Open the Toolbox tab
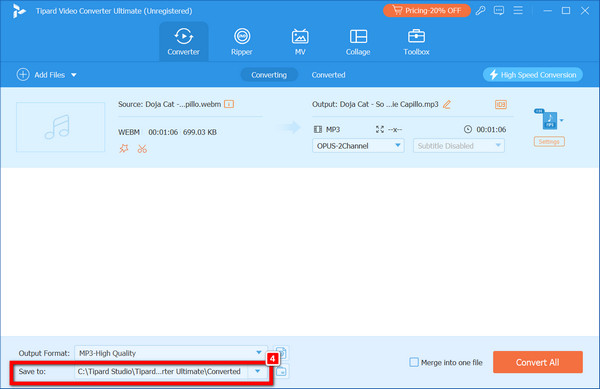600x389 pixels. coord(416,41)
